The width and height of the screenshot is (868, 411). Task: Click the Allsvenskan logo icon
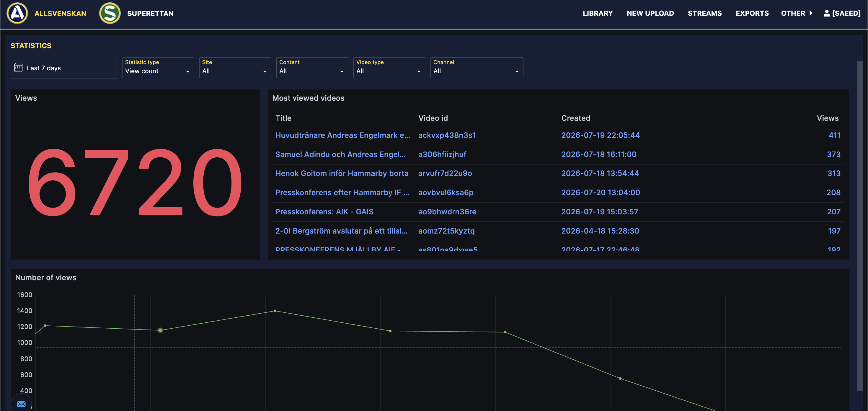pos(17,13)
